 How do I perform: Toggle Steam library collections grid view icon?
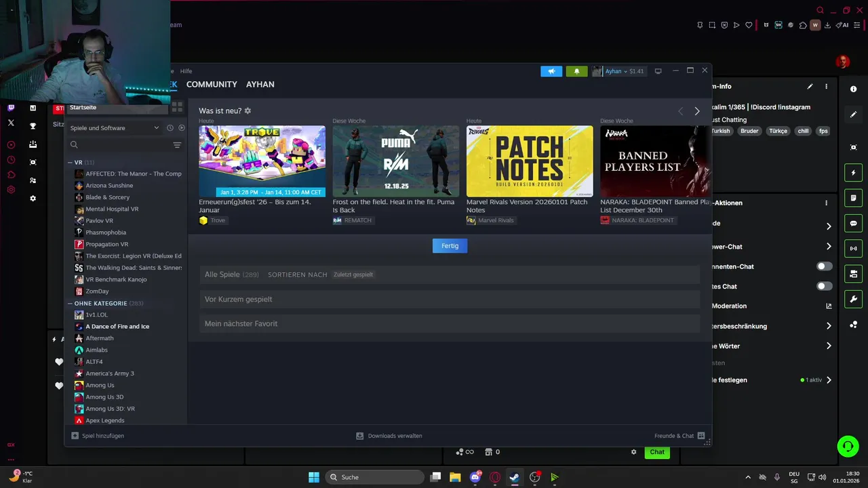coord(177,107)
